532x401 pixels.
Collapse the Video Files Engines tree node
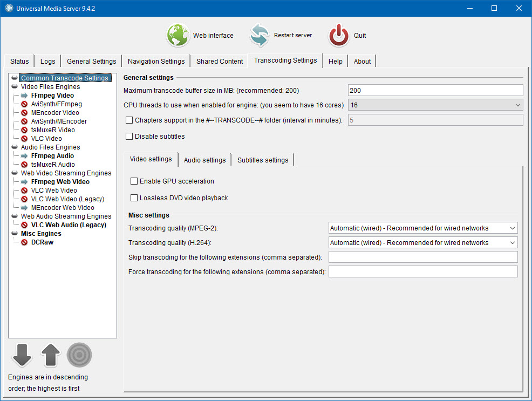15,86
